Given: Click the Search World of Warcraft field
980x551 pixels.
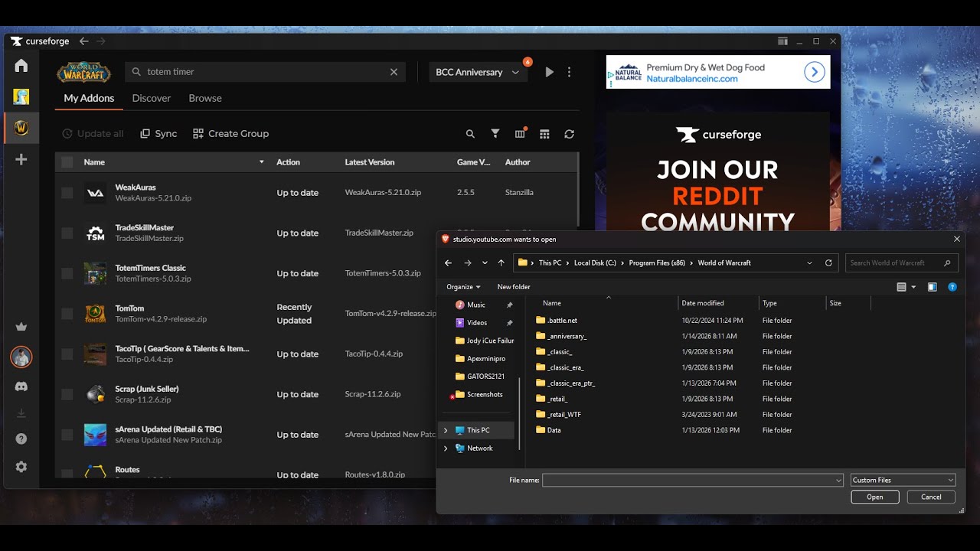Looking at the screenshot, I should (x=902, y=262).
